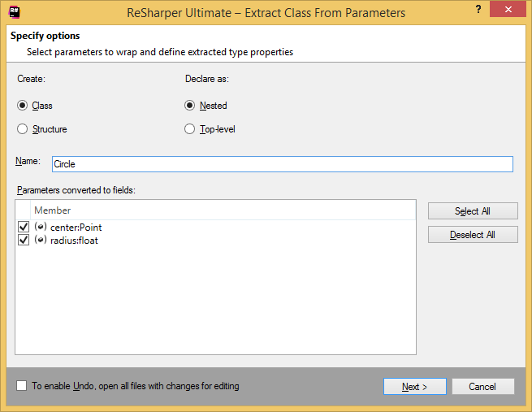The width and height of the screenshot is (532, 412).
Task: Click the parameter icon next to center:Point
Action: coord(41,227)
